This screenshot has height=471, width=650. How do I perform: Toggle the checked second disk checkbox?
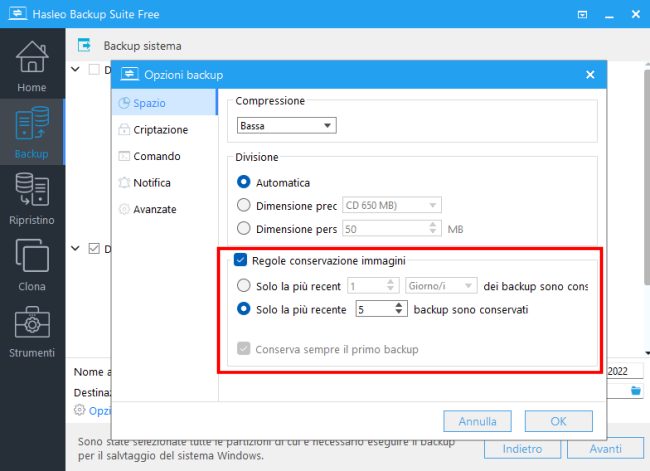point(94,248)
